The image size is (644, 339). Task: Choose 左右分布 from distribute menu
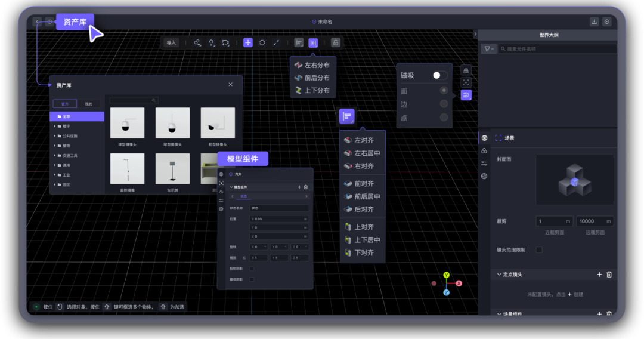(313, 65)
